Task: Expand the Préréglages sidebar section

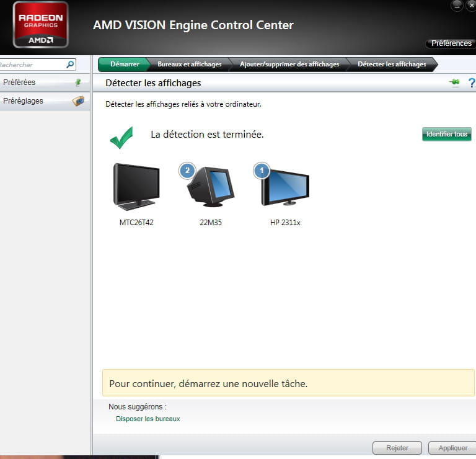Action: (x=45, y=101)
